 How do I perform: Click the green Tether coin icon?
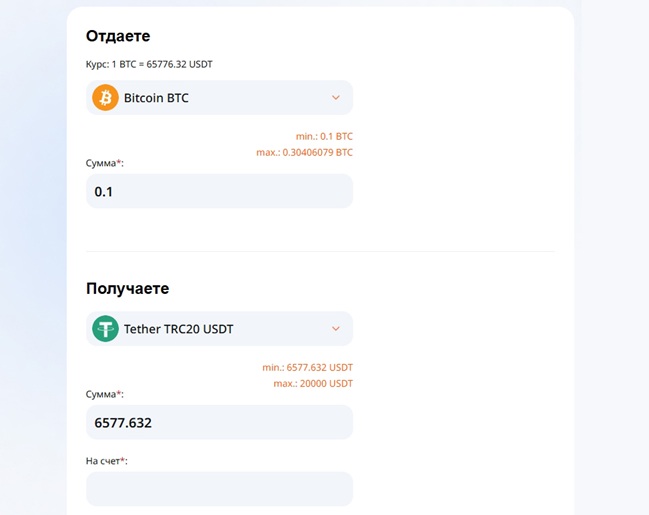pyautogui.click(x=105, y=328)
